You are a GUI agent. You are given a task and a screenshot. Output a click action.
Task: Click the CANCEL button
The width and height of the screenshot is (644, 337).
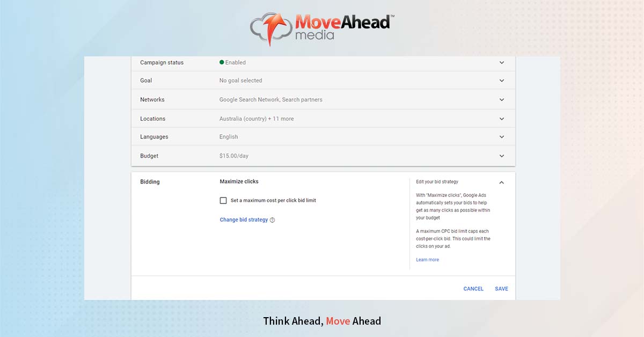point(473,289)
